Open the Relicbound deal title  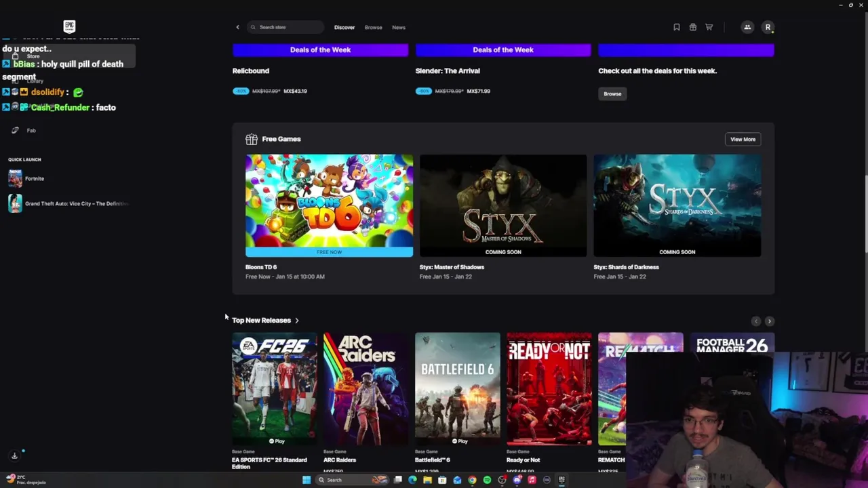pos(251,70)
